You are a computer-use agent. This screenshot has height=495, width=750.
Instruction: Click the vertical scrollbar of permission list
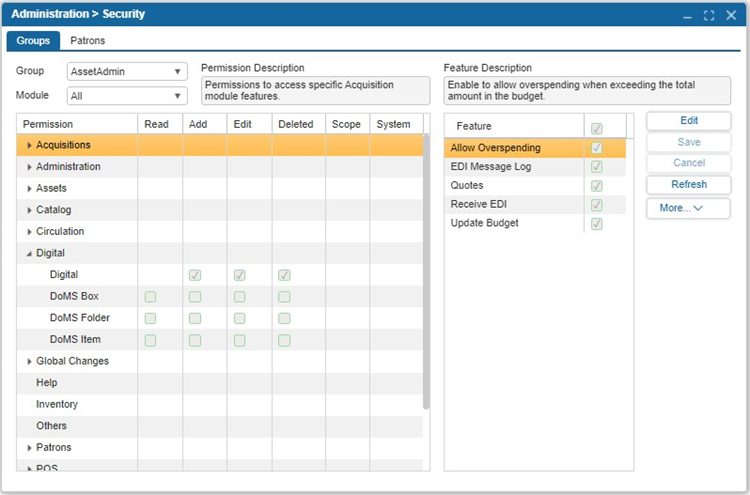426,272
